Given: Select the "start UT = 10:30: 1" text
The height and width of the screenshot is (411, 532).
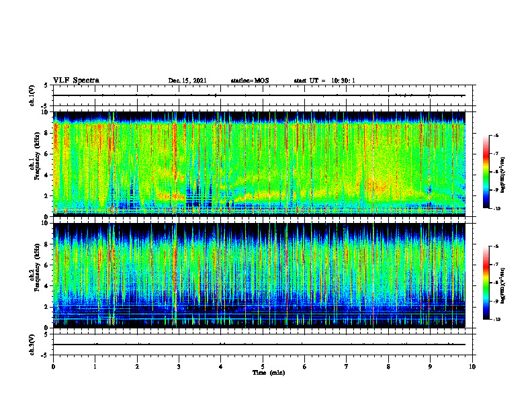Looking at the screenshot, I should (324, 81).
